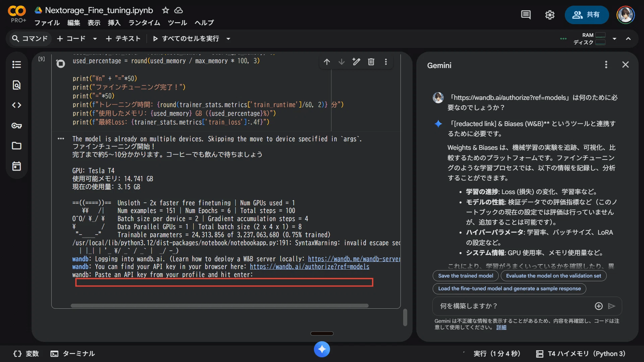Open the cell's more options menu
644x362 pixels.
click(x=386, y=62)
